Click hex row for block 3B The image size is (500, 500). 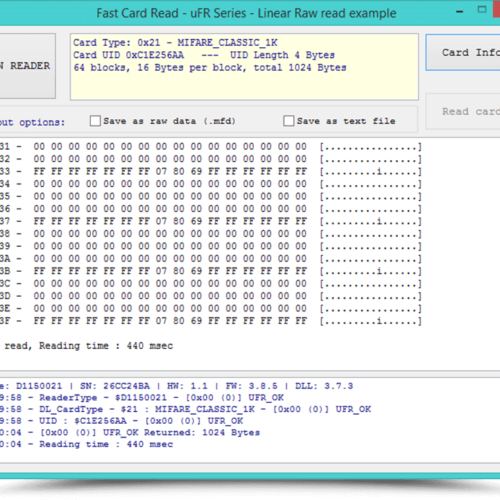point(211,271)
